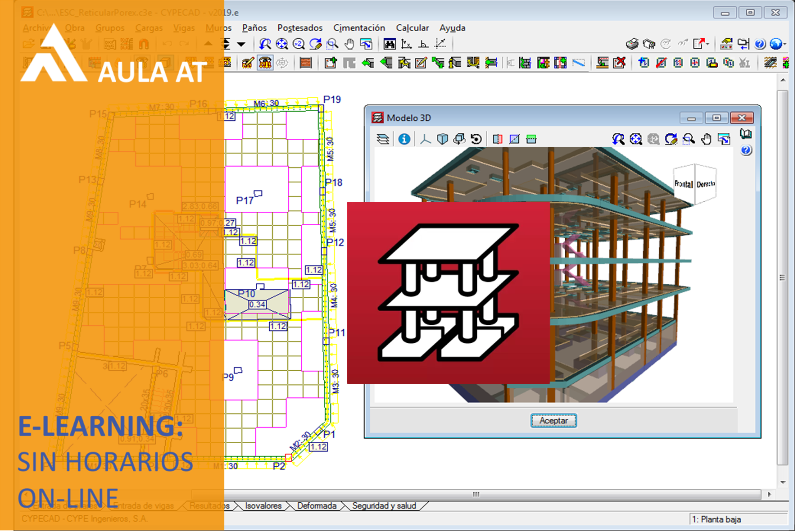Toggle the green horizontal section plane in Modelo 3D

point(531,139)
